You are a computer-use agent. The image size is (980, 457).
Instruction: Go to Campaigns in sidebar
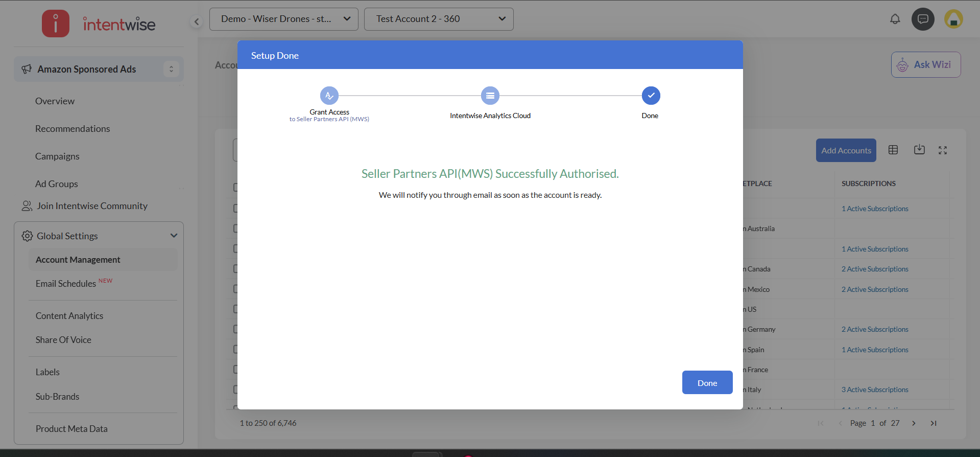click(57, 156)
